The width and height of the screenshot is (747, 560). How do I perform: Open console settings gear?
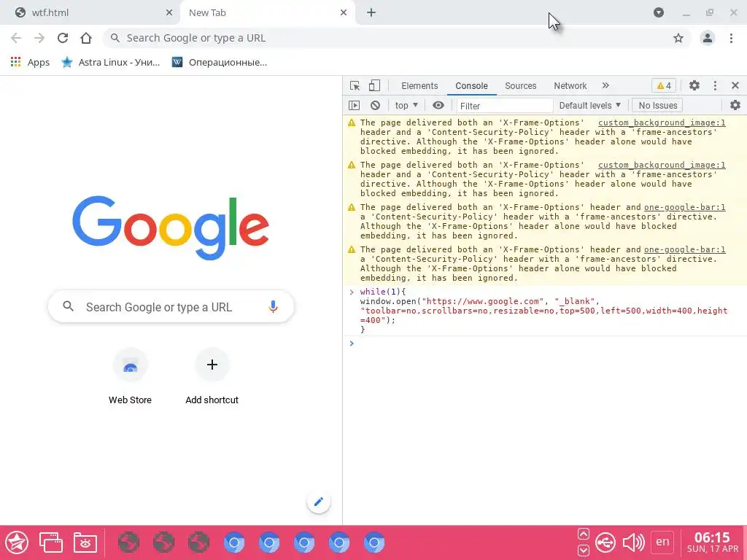(735, 105)
